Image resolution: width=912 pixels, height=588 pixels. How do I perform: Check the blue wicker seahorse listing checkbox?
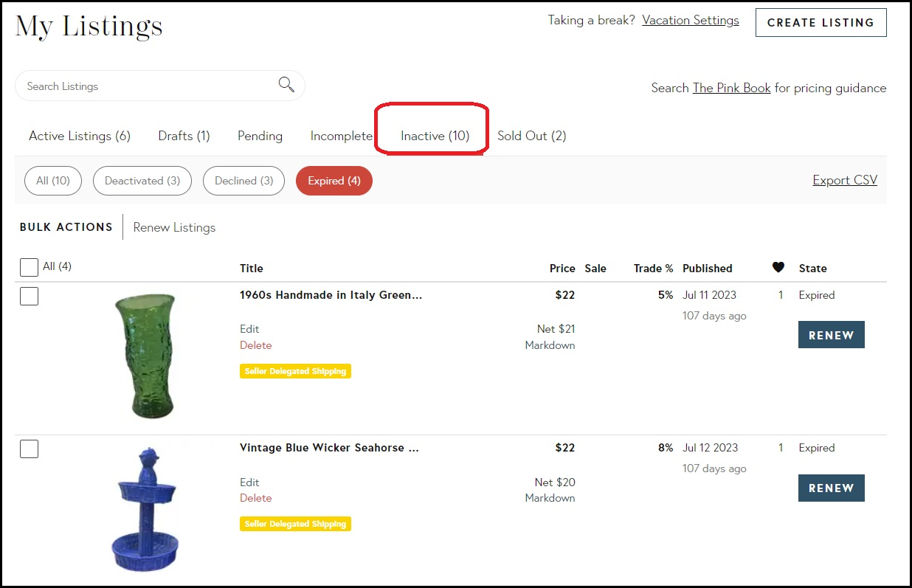coord(29,449)
